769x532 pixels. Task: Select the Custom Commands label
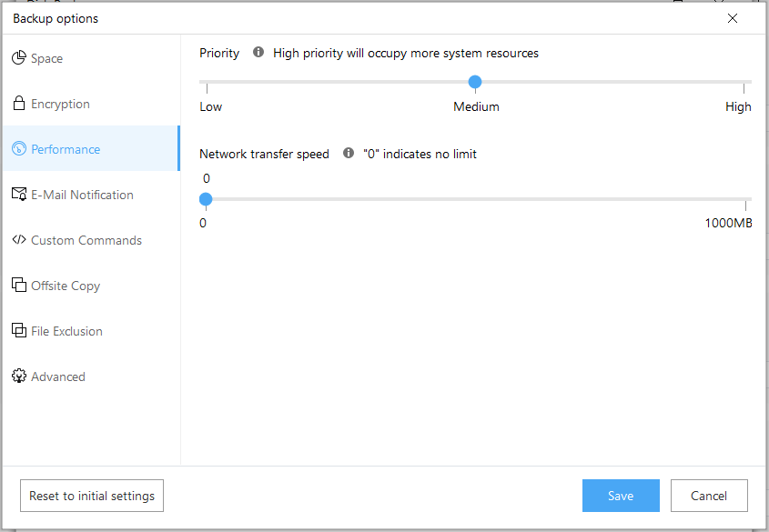click(86, 240)
